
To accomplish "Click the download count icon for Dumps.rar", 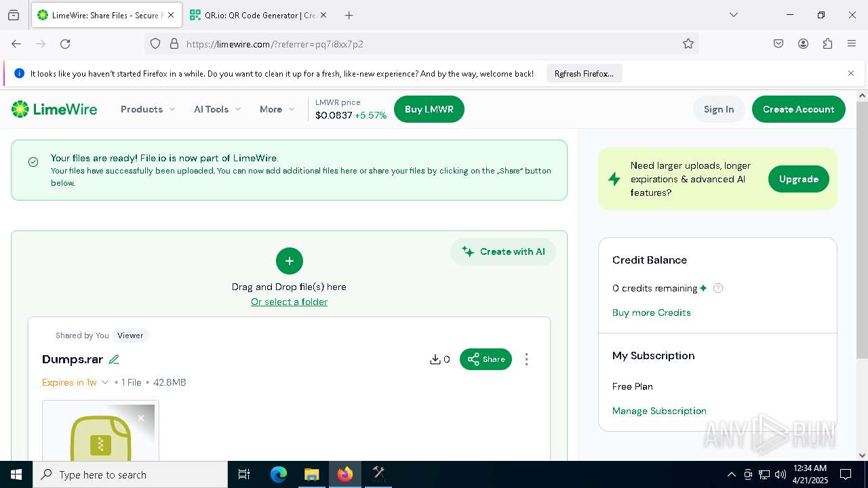I will 435,359.
